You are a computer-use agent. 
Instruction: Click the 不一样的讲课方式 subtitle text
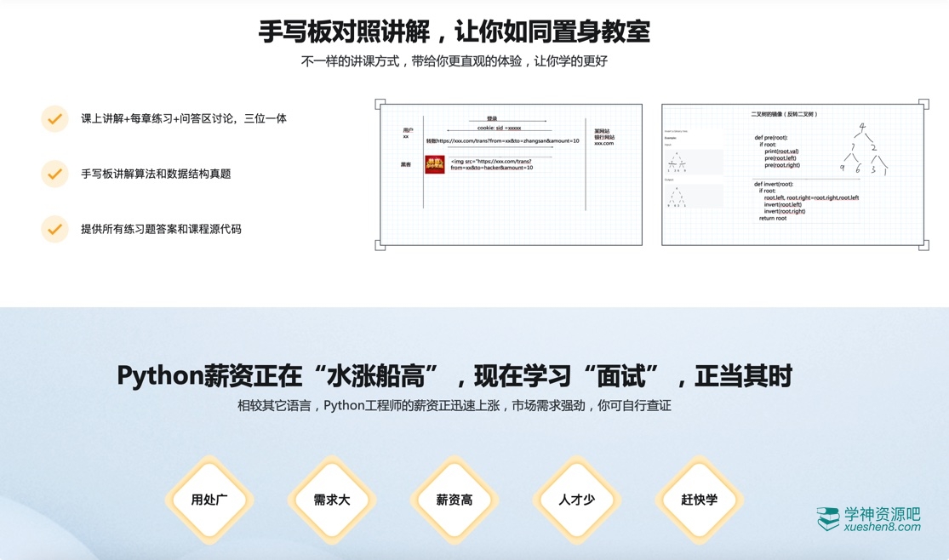coord(454,61)
